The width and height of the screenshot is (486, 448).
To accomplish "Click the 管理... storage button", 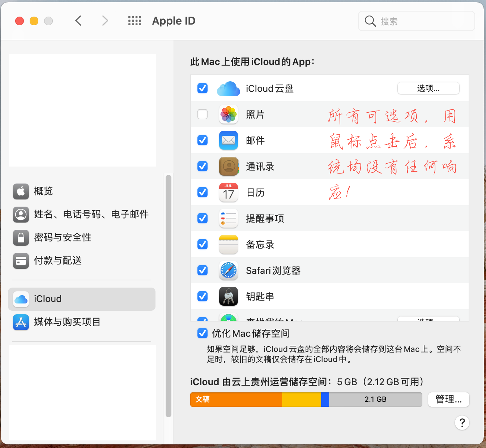I will [x=449, y=400].
